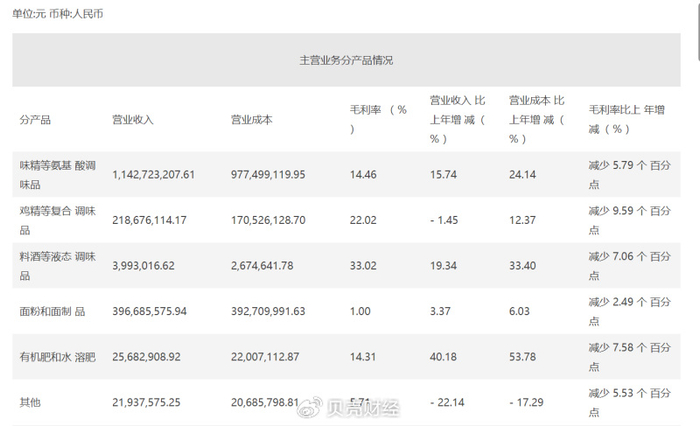Click the 毛利率 (%) column header
700x426 pixels.
pyautogui.click(x=377, y=118)
